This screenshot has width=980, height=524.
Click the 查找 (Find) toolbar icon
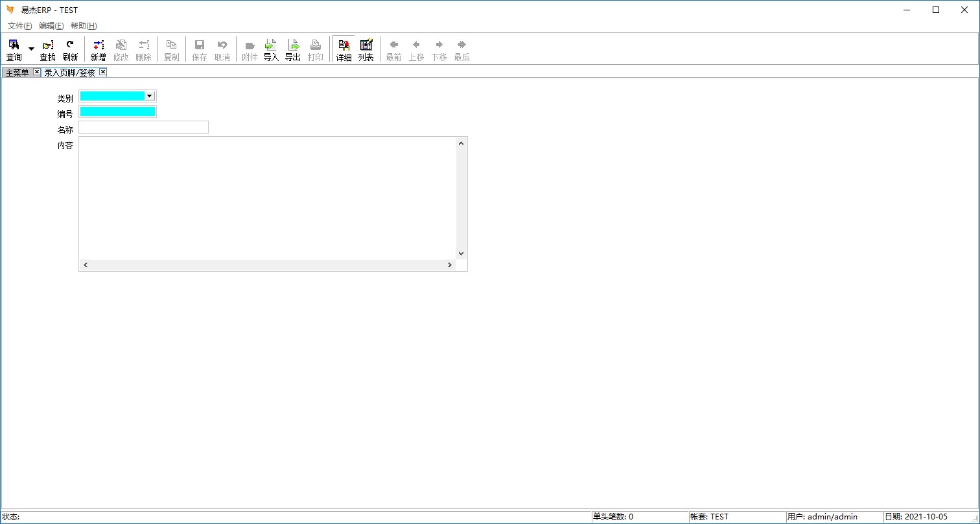click(47, 49)
